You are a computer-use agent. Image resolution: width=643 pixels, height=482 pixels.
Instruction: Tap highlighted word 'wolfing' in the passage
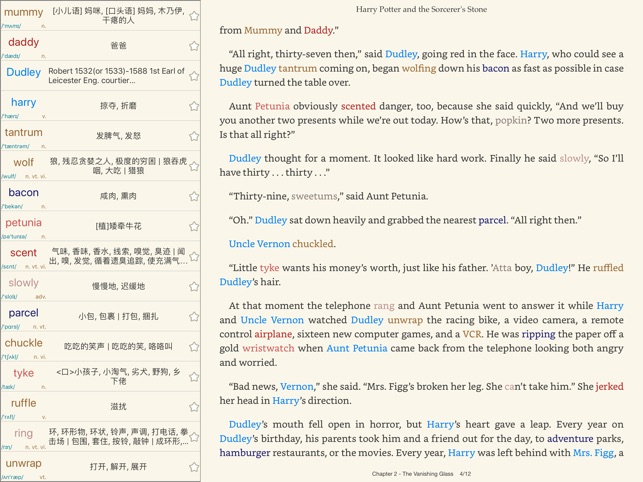tap(419, 68)
